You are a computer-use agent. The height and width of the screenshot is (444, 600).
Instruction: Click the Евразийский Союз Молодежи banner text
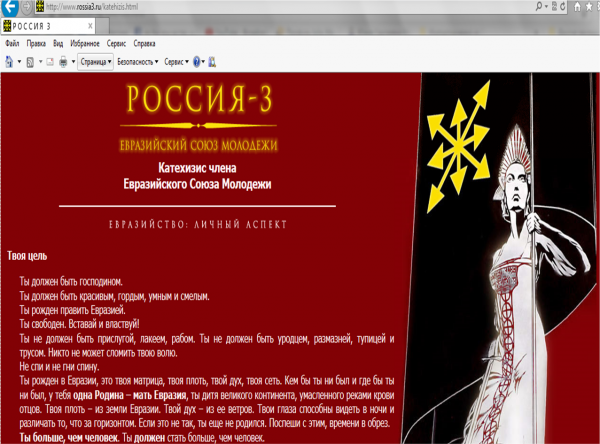pos(198,145)
